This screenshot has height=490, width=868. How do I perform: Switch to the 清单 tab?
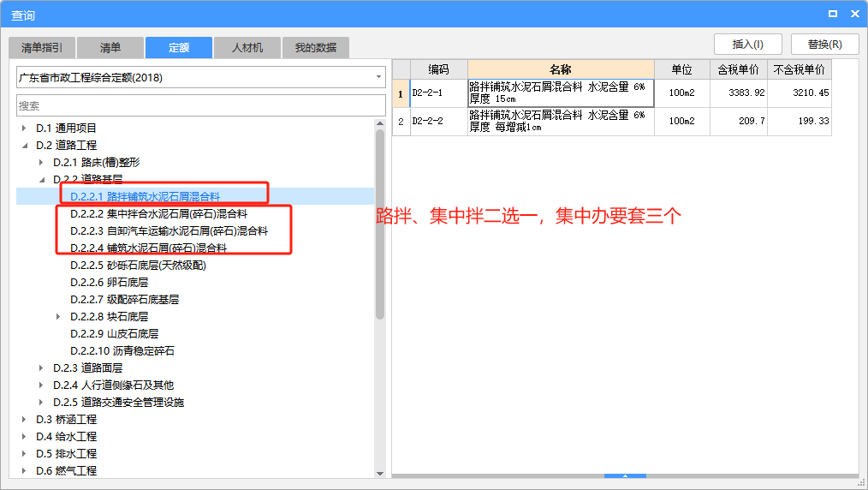tap(110, 48)
